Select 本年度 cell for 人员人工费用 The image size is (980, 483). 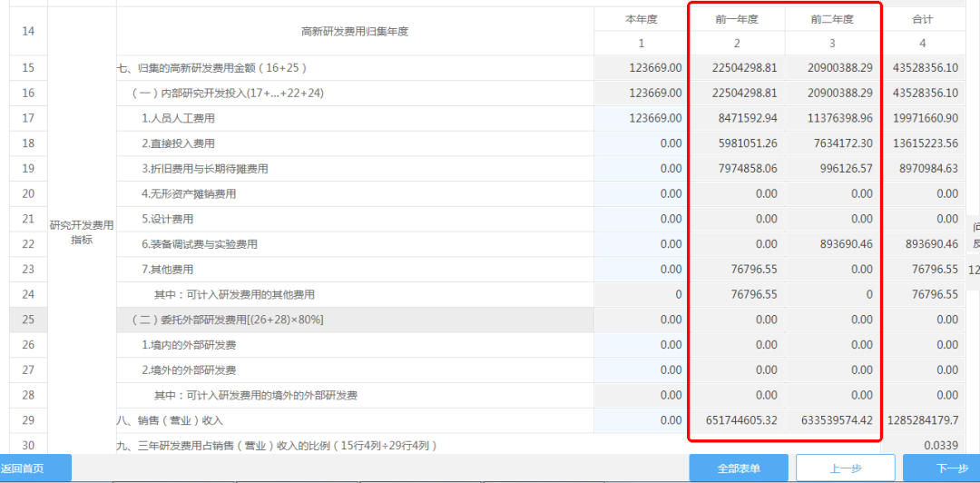pos(642,118)
